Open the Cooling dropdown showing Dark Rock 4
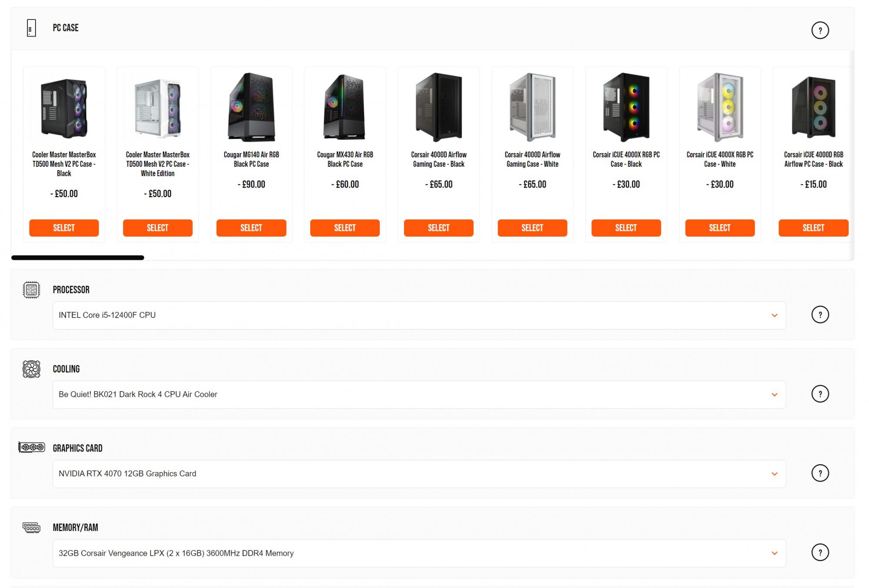869x588 pixels. [419, 395]
